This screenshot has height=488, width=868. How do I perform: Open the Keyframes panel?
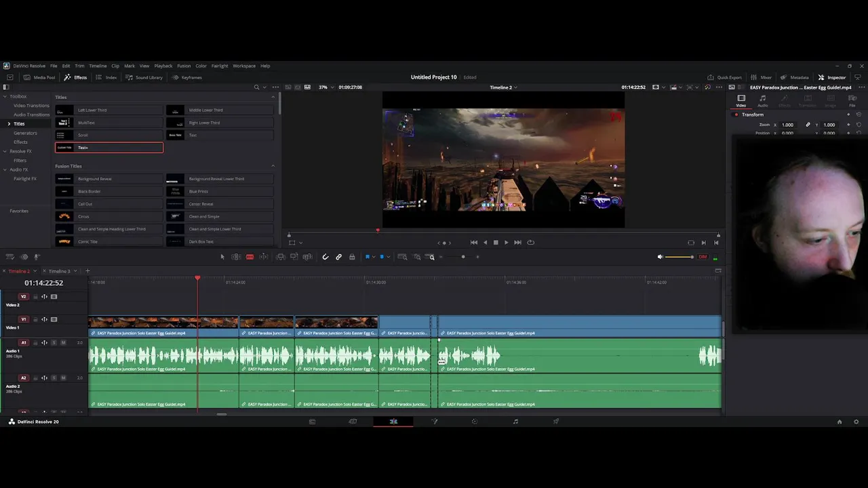187,77
